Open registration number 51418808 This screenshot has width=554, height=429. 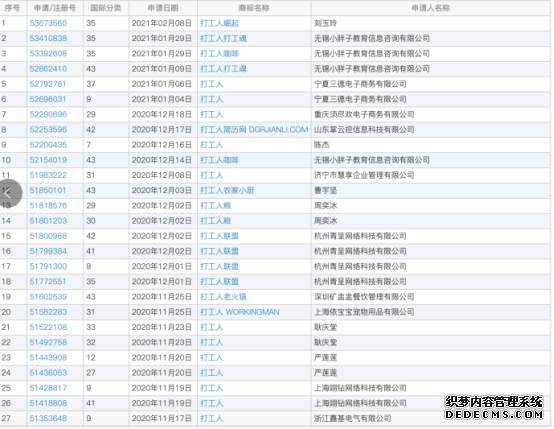48,403
